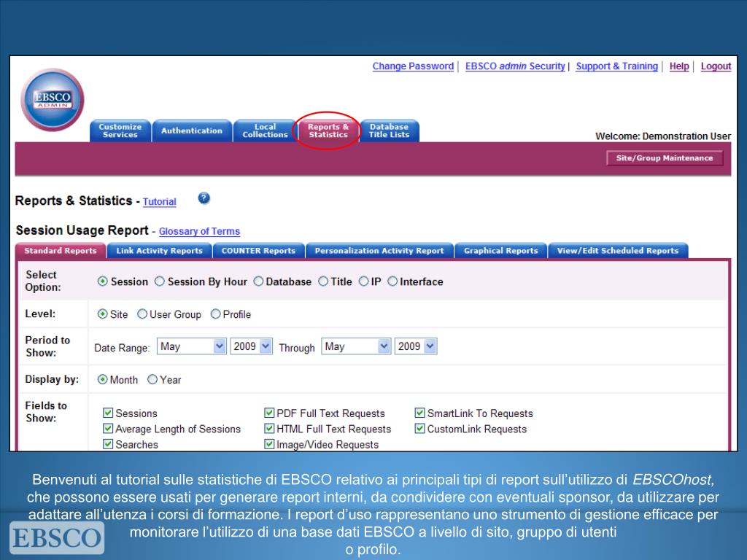Open the Support & Training link
Viewport: 747px width, 560px height.
pyautogui.click(x=616, y=66)
